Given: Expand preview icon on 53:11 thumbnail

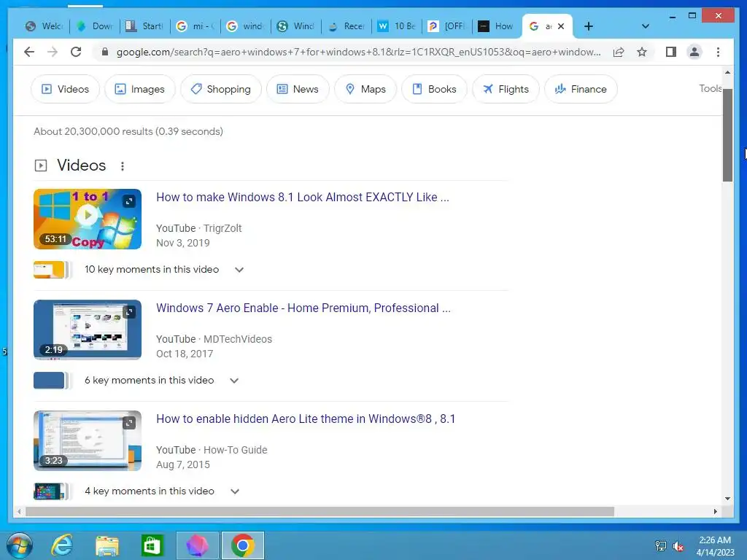Looking at the screenshot, I should tap(129, 201).
